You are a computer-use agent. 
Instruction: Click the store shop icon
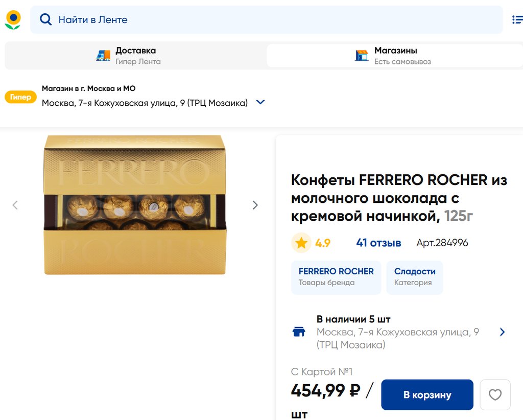click(362, 56)
